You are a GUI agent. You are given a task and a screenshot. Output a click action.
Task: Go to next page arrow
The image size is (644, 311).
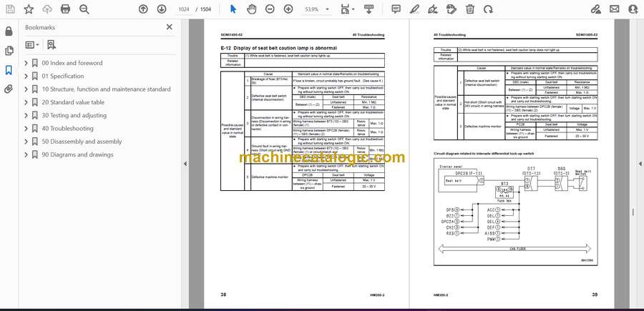coord(162,9)
